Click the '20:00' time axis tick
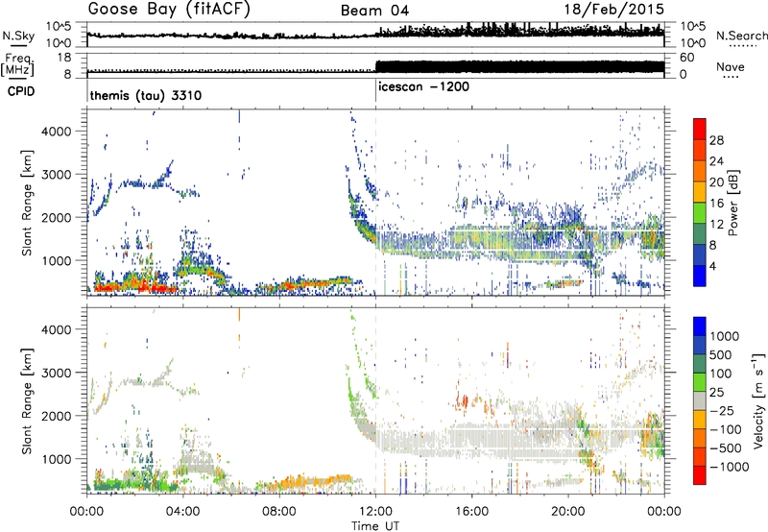The height and width of the screenshot is (532, 768). (568, 512)
